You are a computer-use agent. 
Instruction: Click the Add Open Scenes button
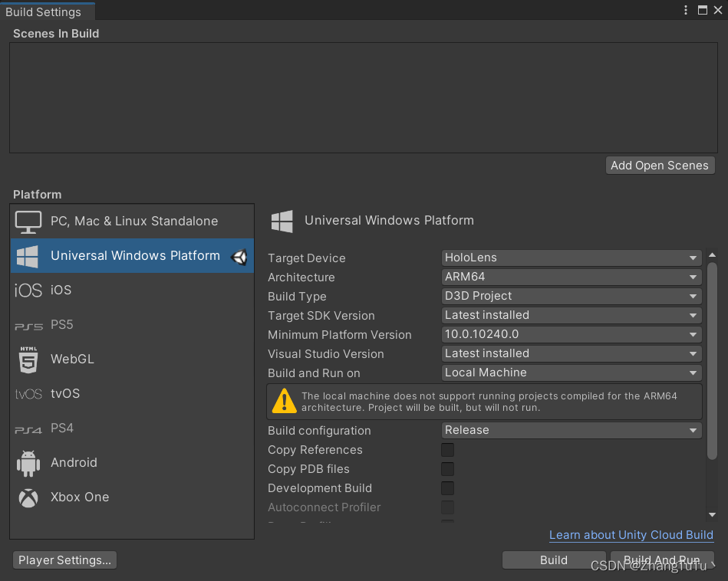pyautogui.click(x=660, y=165)
